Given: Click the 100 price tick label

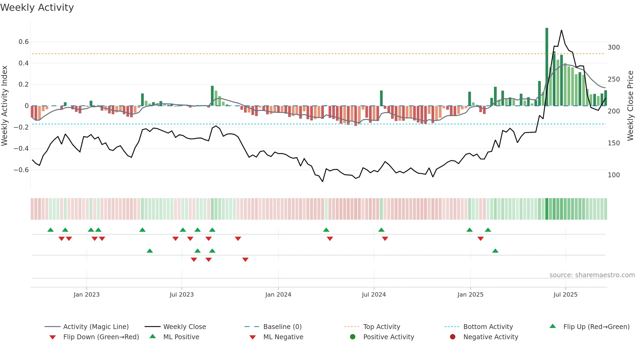Looking at the screenshot, I should [x=614, y=175].
